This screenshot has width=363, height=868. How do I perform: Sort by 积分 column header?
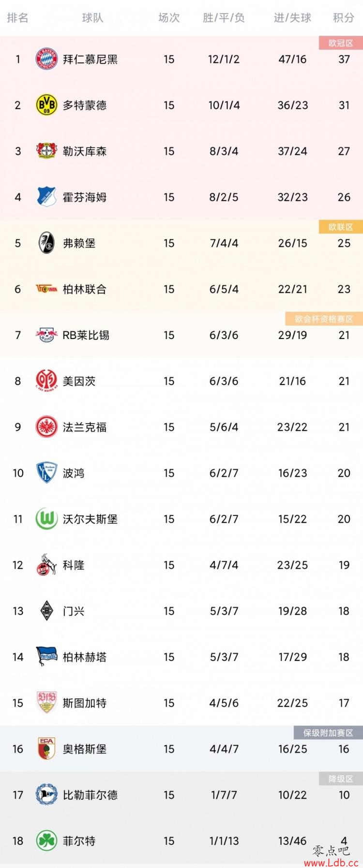344,18
